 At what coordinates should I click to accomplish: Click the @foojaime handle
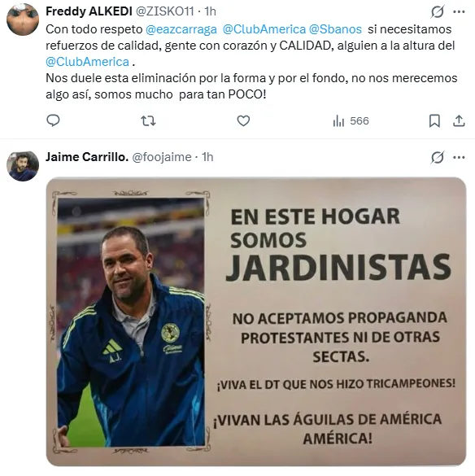coord(162,157)
